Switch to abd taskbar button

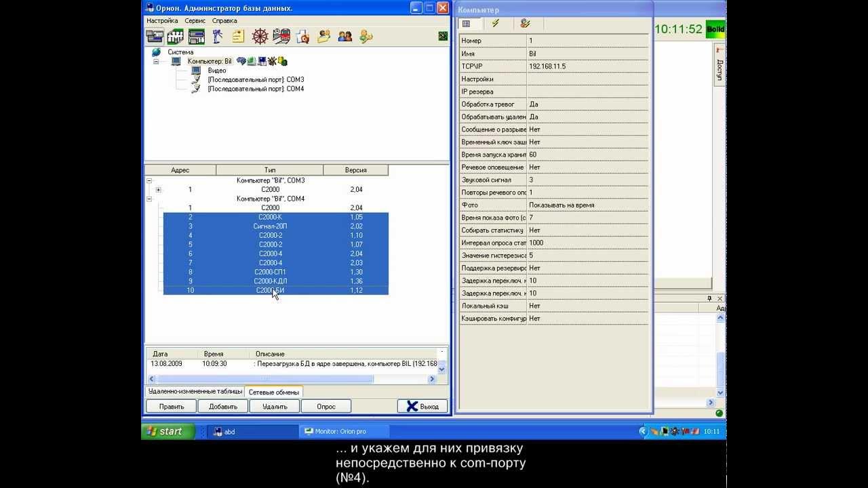tap(252, 431)
